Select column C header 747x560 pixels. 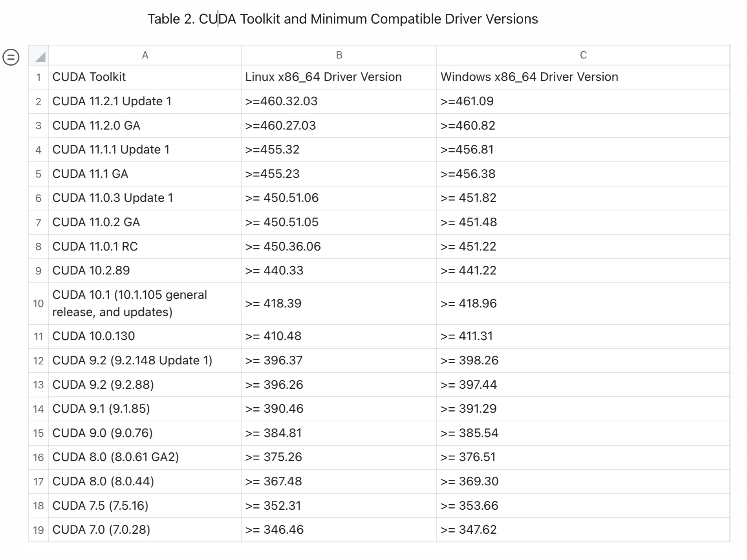point(583,55)
